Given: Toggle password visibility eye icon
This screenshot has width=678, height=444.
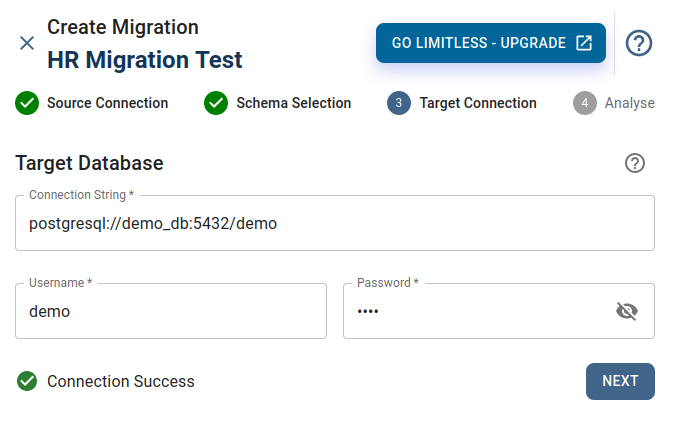Looking at the screenshot, I should point(627,311).
